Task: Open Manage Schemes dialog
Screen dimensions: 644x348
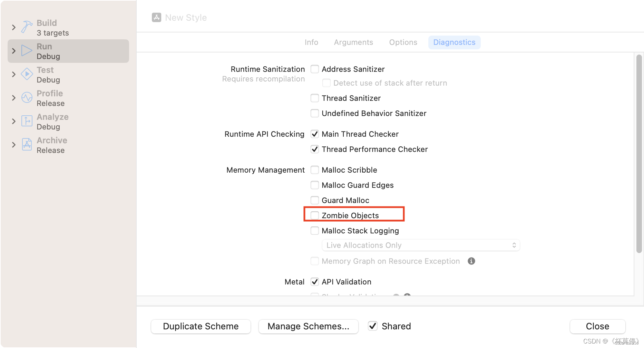Action: 309,326
